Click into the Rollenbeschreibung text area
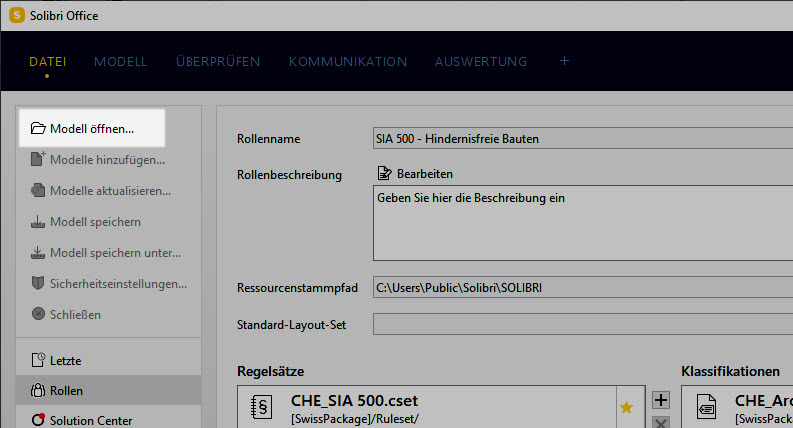This screenshot has height=428, width=793. tap(583, 223)
